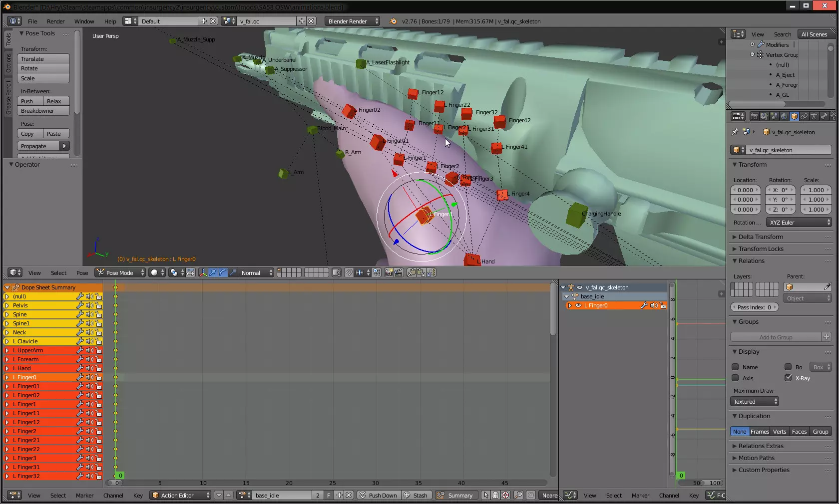Open the XYZ Euler rotation mode dropdown
Screen dimensions: 839x504
799,223
